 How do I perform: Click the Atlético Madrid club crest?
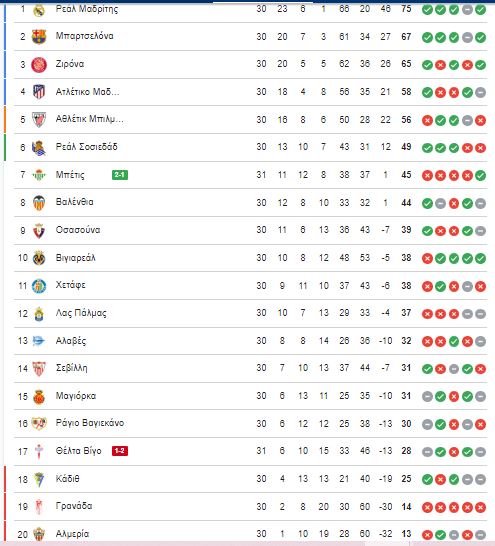click(39, 92)
